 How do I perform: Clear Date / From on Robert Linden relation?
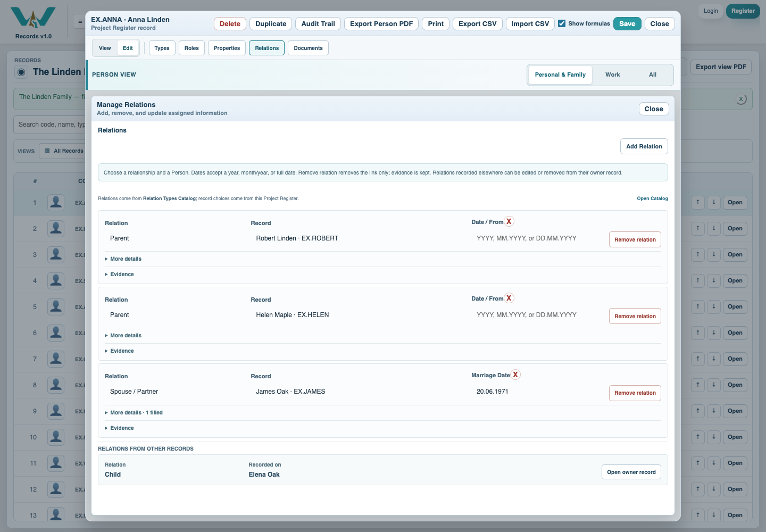click(x=509, y=221)
